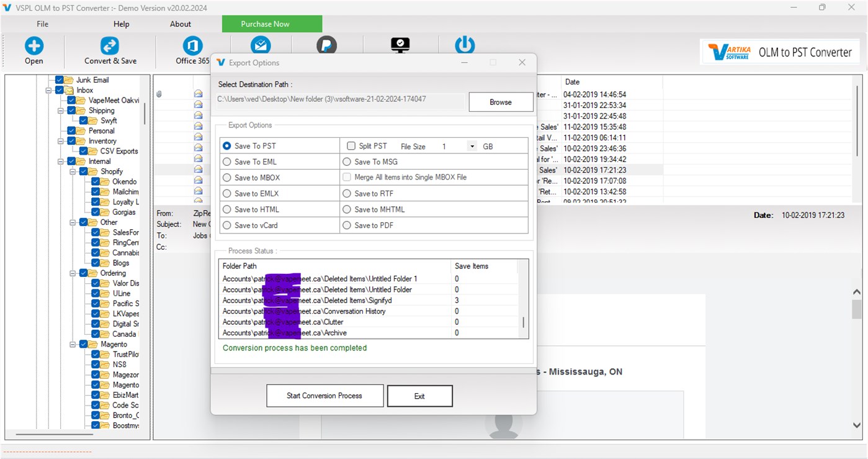The height and width of the screenshot is (459, 868).
Task: Click the blue envelope email icon
Action: pyautogui.click(x=260, y=45)
